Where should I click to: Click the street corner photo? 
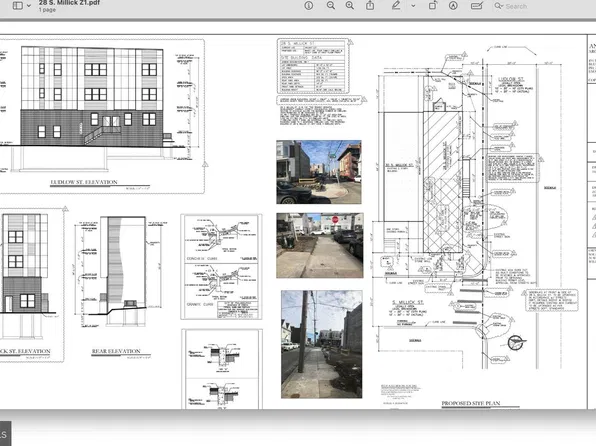(x=319, y=172)
